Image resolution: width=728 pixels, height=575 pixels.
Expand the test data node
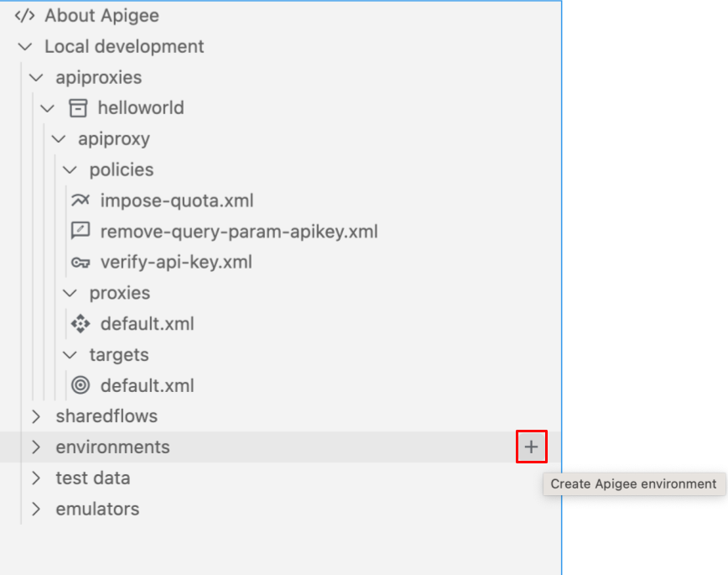35,478
